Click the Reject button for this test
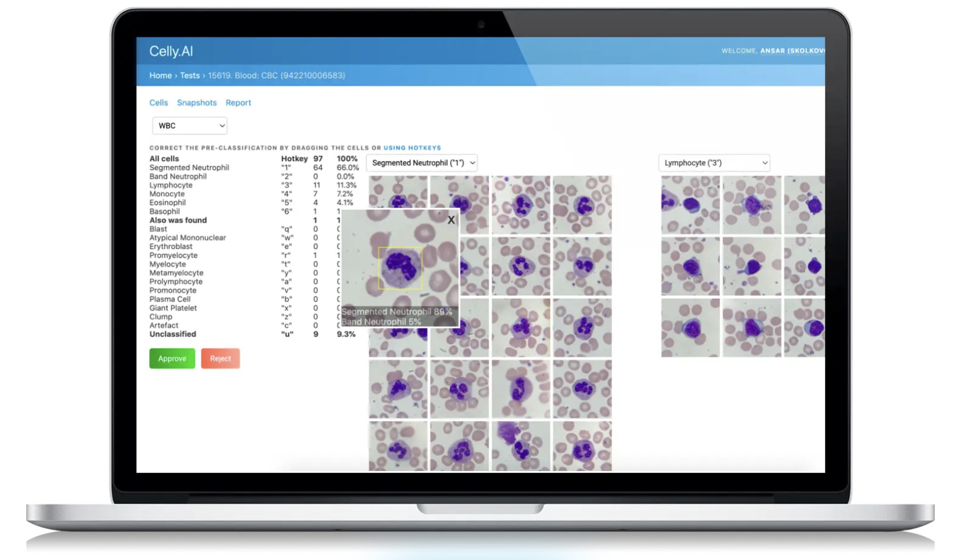Screen dimensions: 961x560 [x=219, y=359]
